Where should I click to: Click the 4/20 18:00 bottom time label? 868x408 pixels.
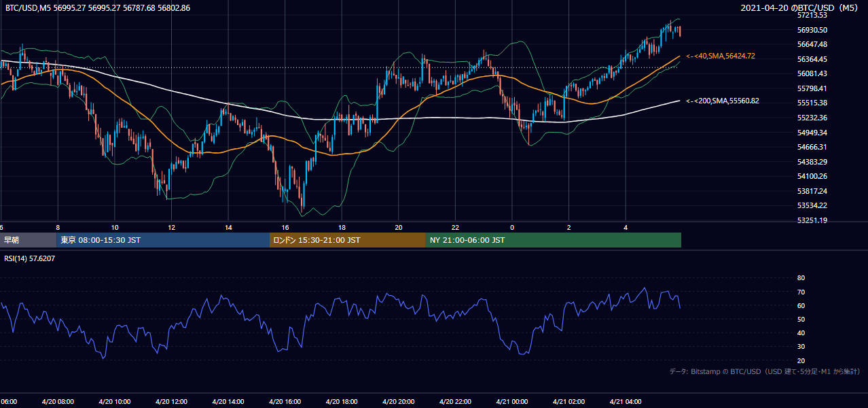tap(342, 402)
